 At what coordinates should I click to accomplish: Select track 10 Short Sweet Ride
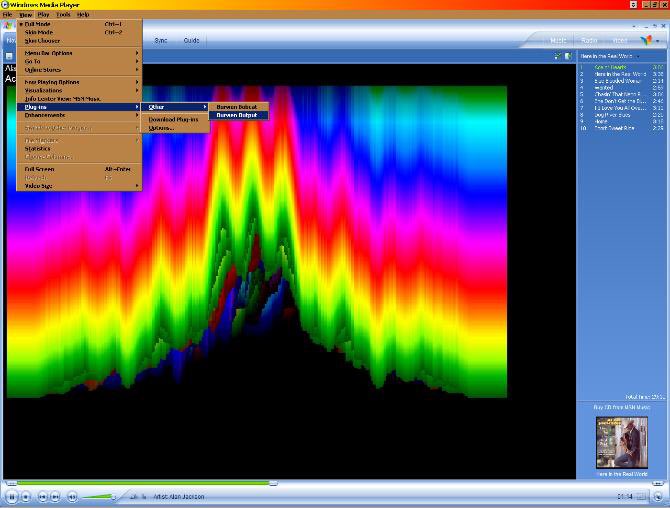tap(621, 128)
